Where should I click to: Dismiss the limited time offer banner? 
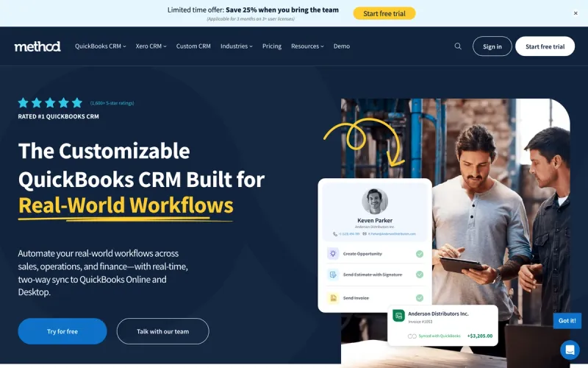tap(576, 13)
